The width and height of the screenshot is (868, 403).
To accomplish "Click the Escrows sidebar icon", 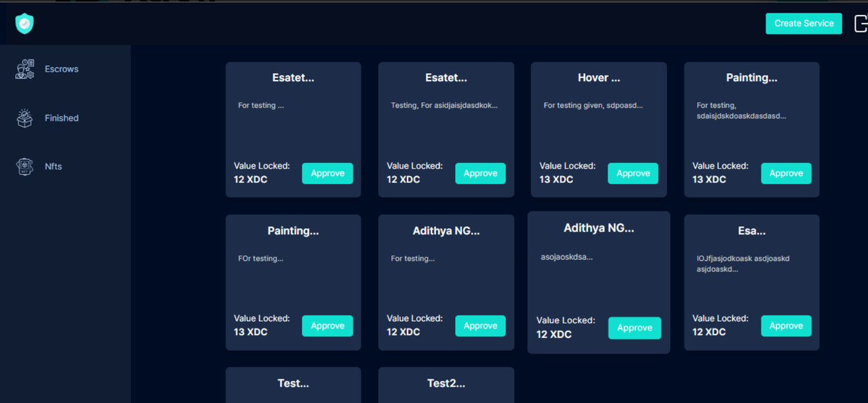I will [25, 69].
